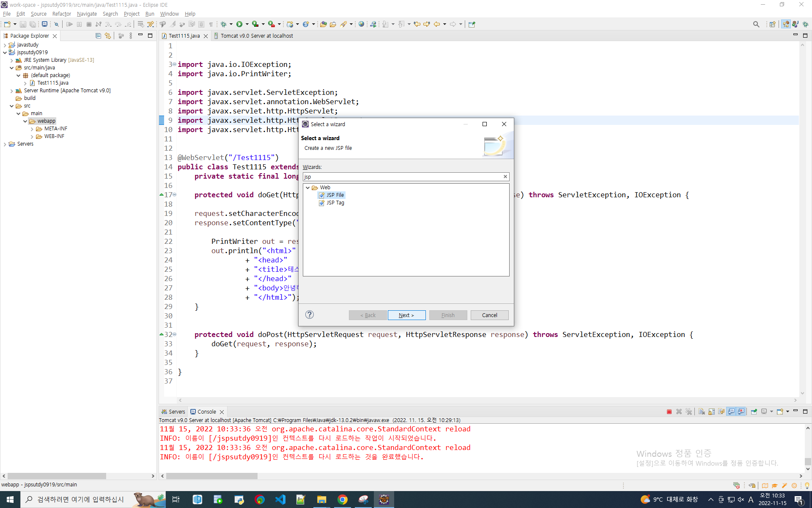Viewport: 812px width, 508px height.
Task: Expand the META-INF folder
Action: click(32, 129)
